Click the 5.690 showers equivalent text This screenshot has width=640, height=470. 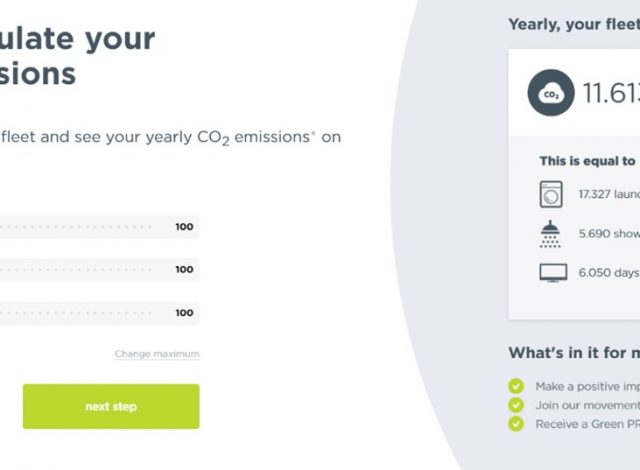click(609, 234)
